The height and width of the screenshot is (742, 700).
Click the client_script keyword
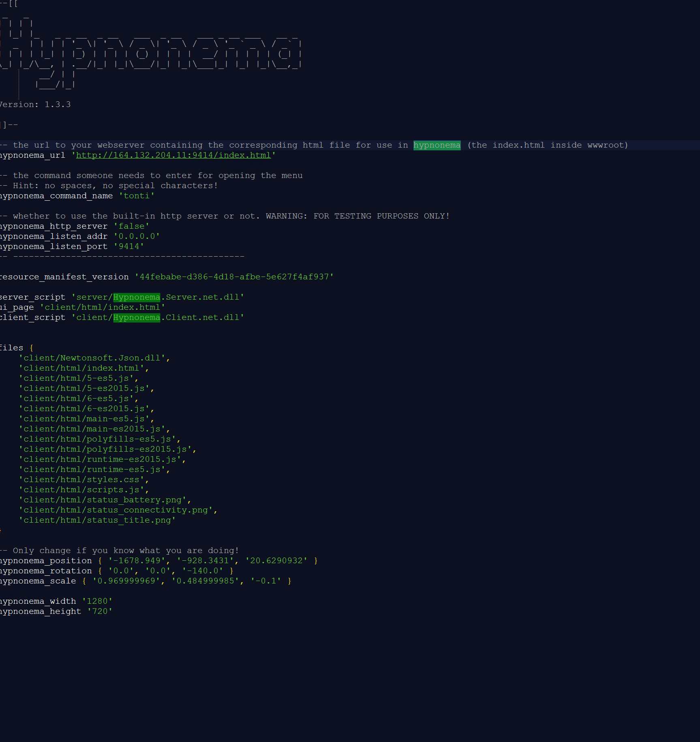(32, 317)
